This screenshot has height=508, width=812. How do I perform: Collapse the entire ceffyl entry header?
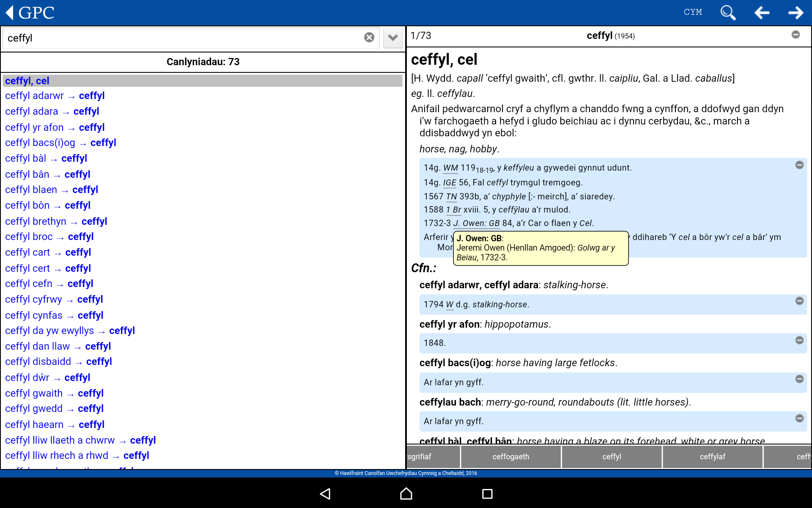[x=796, y=35]
